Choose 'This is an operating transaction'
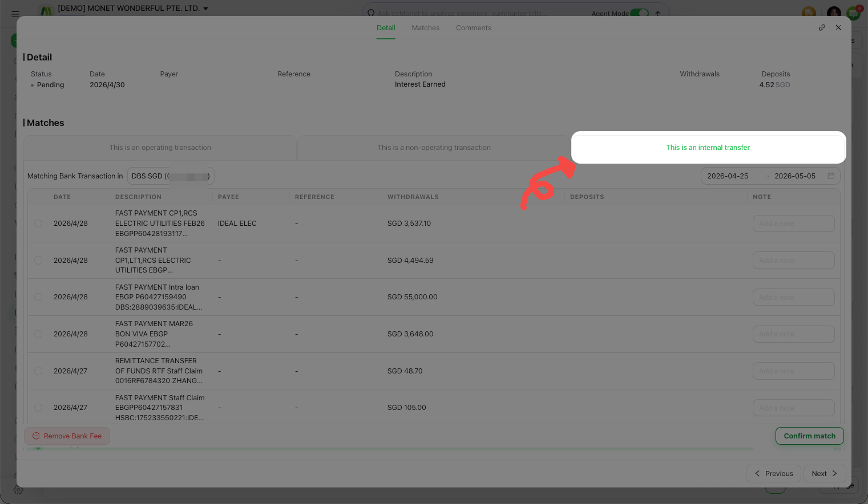This screenshot has width=868, height=504. [x=160, y=148]
